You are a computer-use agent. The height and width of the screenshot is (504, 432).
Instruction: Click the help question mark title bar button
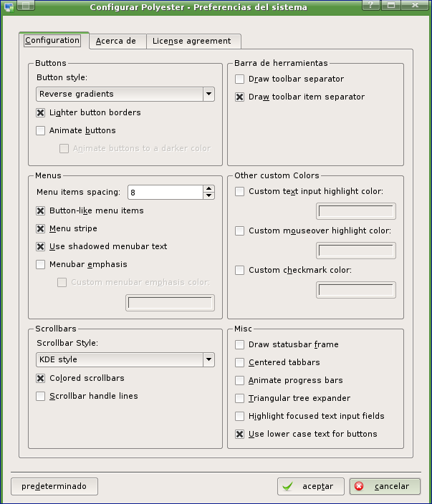click(x=371, y=5)
